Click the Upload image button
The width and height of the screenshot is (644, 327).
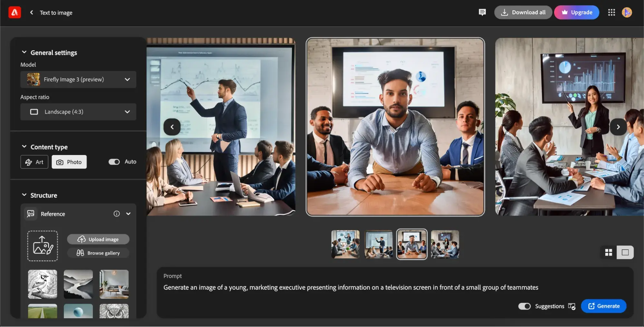pos(98,239)
